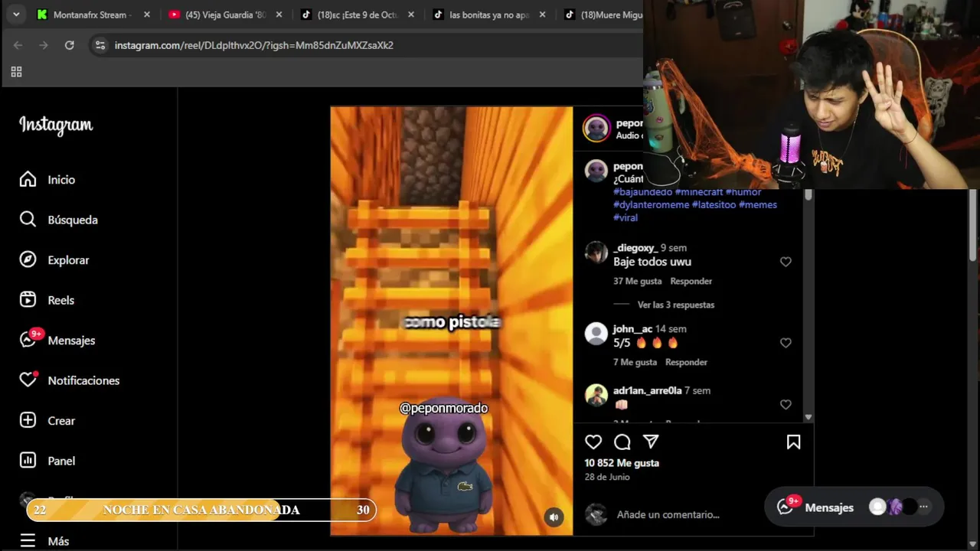This screenshot has width=980, height=551.
Task: Click the Instagram logo
Action: click(56, 126)
